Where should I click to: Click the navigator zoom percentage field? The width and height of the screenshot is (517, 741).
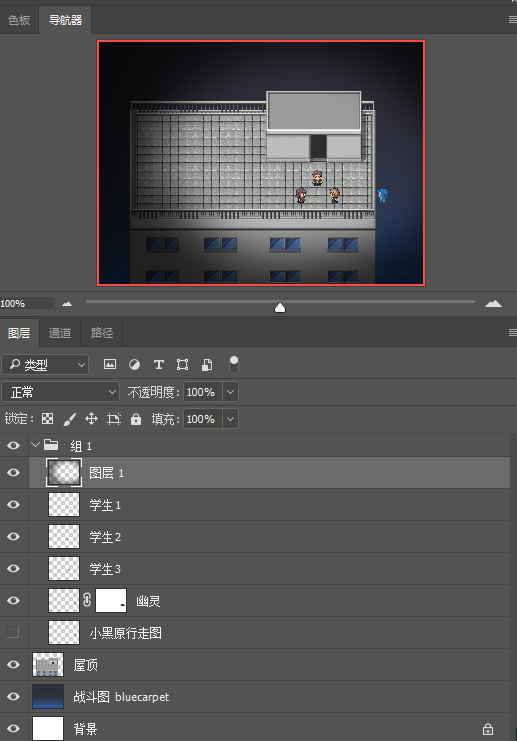click(27, 303)
